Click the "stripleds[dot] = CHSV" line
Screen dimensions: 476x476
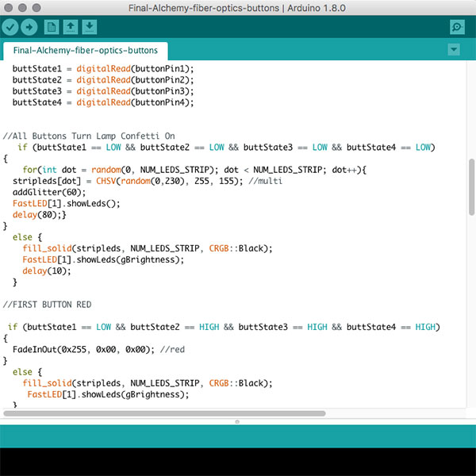point(148,181)
